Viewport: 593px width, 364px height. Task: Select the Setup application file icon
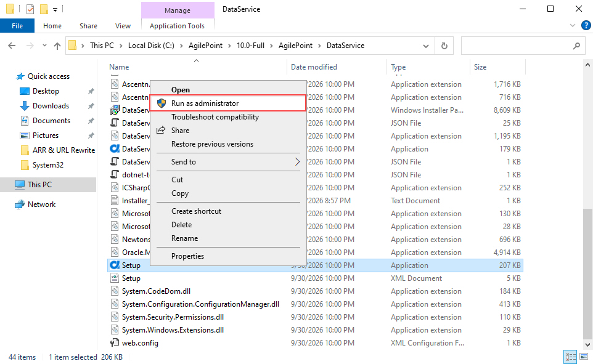coord(115,265)
